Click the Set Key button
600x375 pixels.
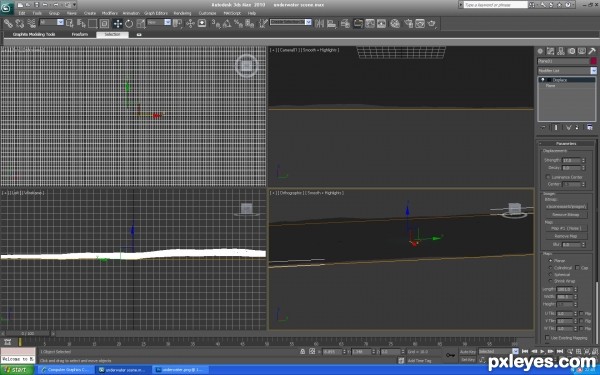click(x=468, y=360)
